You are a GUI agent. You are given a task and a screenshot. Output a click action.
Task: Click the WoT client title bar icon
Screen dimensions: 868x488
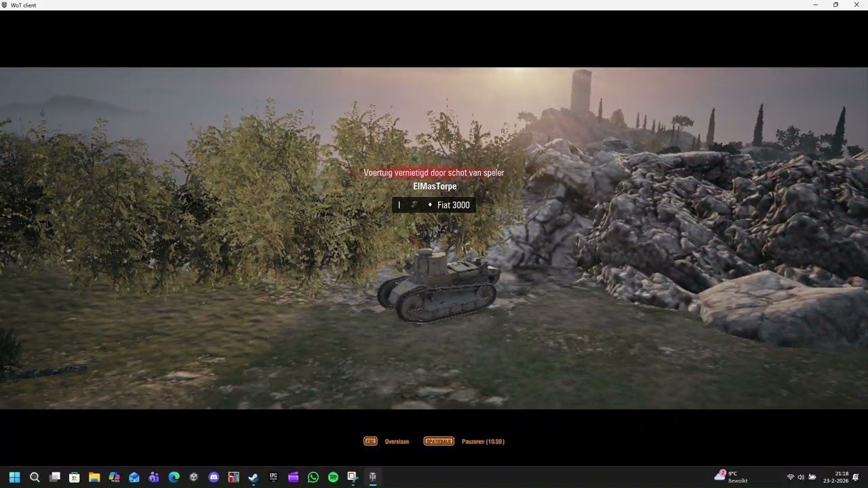coord(5,5)
